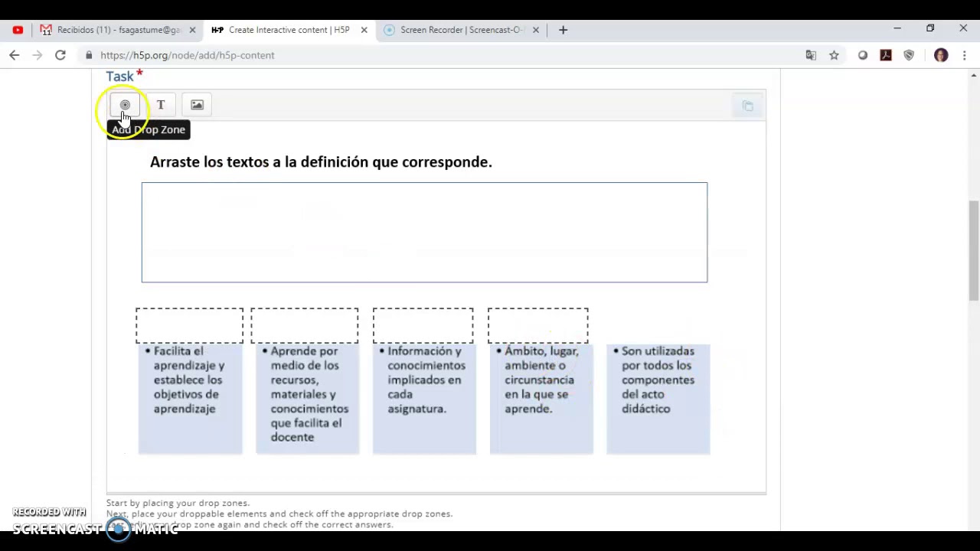Switch to the pinned YouTube tab
This screenshot has width=980, height=551.
[x=18, y=30]
